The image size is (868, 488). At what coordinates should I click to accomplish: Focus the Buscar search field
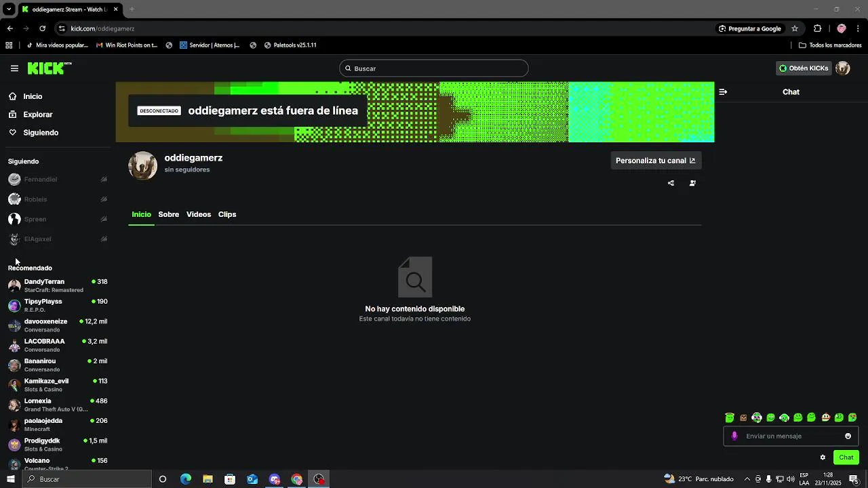(x=434, y=68)
